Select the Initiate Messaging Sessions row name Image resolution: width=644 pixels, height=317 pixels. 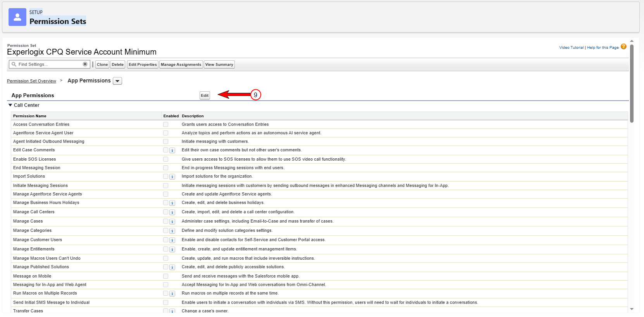click(40, 185)
